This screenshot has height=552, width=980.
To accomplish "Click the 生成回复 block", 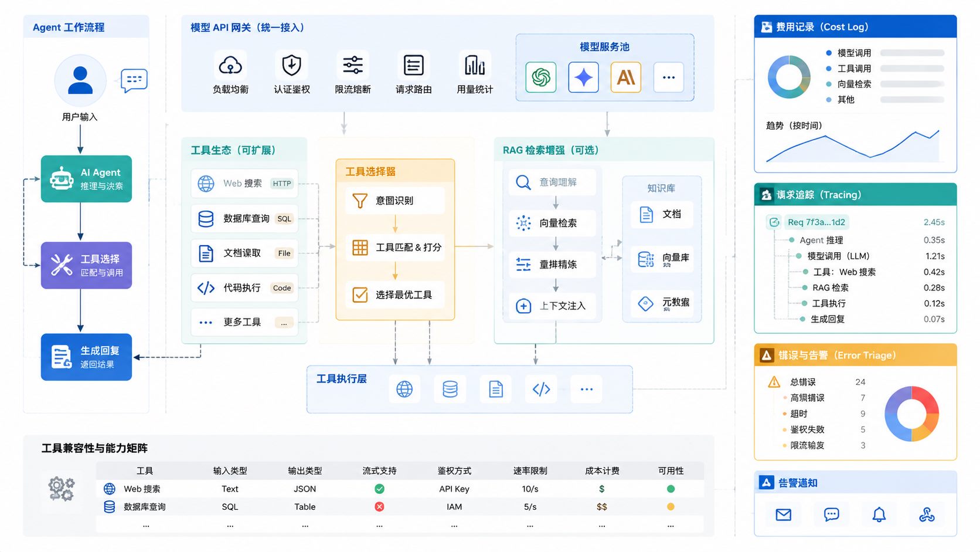I will tap(86, 357).
